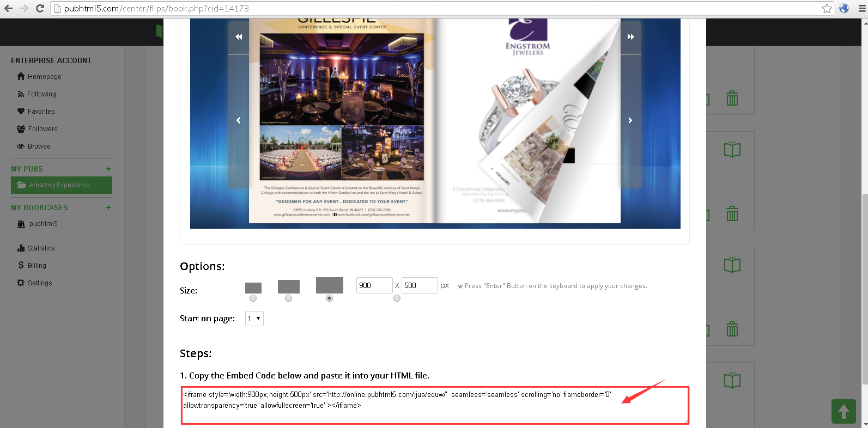The image size is (868, 428).
Task: Open Settings via its gear icon
Action: 21,283
